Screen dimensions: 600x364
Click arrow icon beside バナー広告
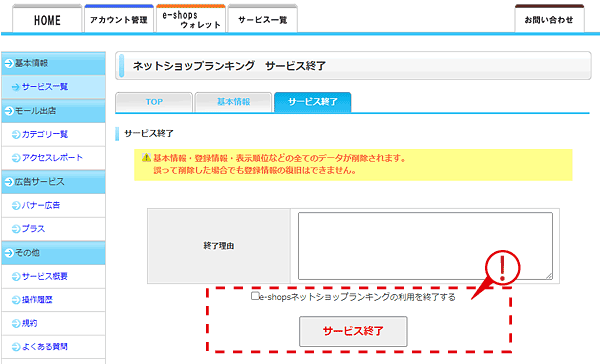click(x=16, y=206)
